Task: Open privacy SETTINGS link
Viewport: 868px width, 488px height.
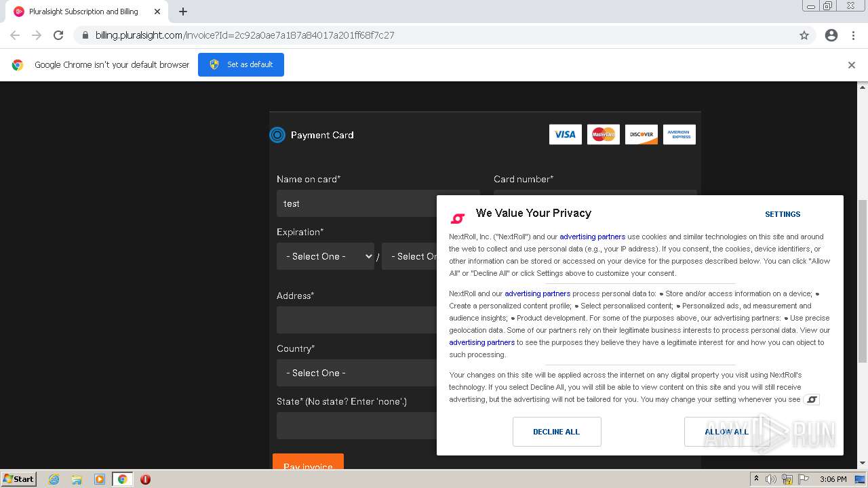Action: point(783,214)
